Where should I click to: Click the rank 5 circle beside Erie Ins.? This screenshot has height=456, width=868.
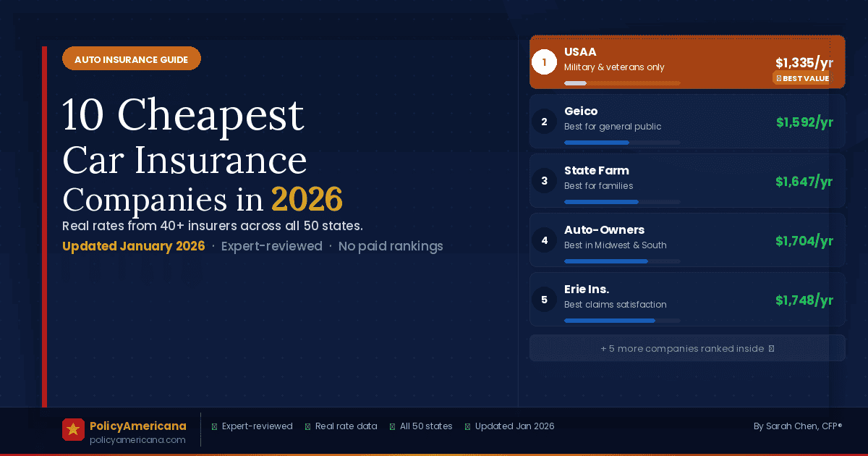pos(544,300)
